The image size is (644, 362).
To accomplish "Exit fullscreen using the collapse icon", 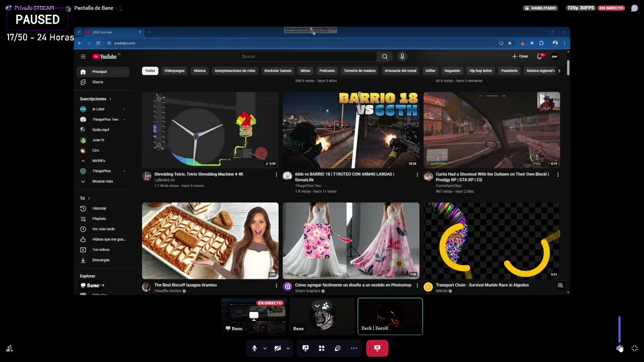I will (634, 348).
